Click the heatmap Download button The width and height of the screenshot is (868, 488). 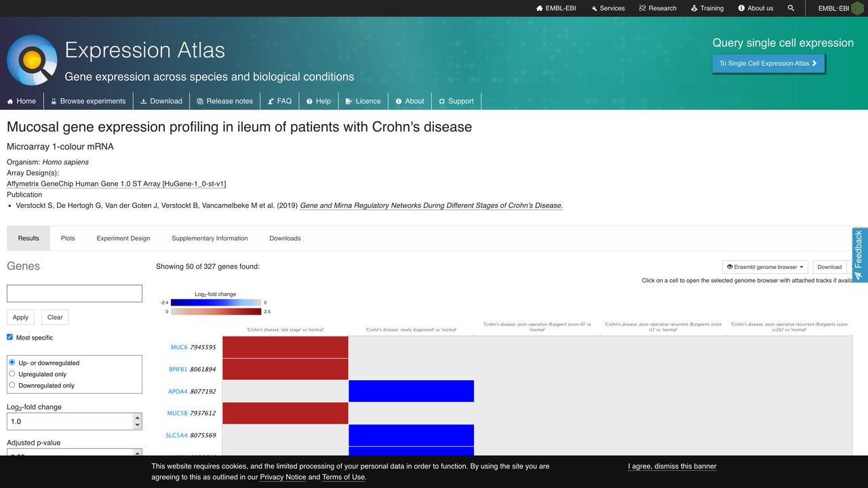click(x=829, y=267)
